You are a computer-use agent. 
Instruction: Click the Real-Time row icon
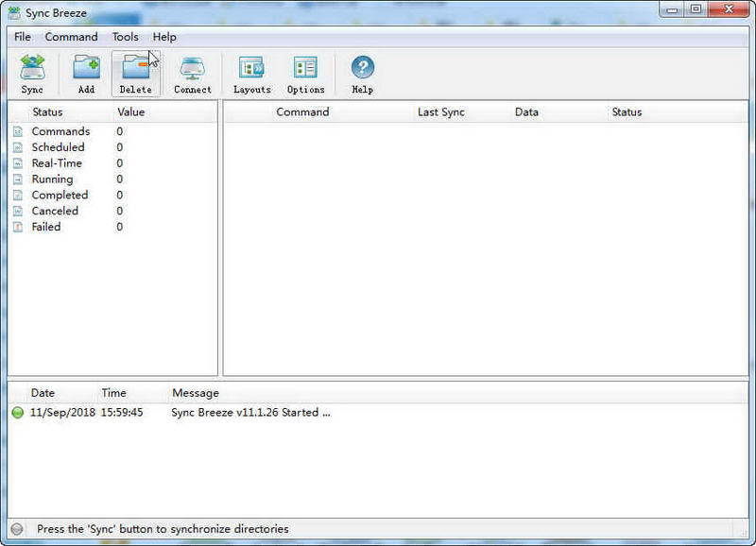[x=18, y=163]
